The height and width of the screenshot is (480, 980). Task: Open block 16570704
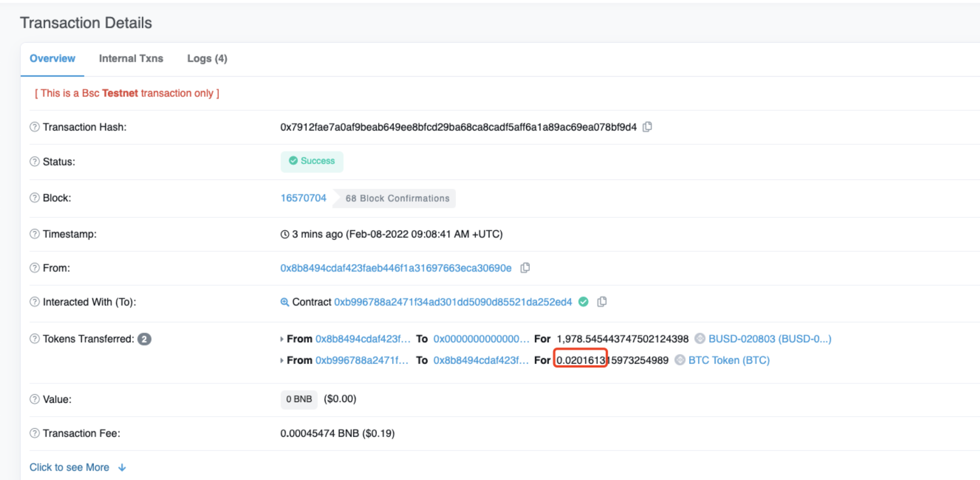303,198
